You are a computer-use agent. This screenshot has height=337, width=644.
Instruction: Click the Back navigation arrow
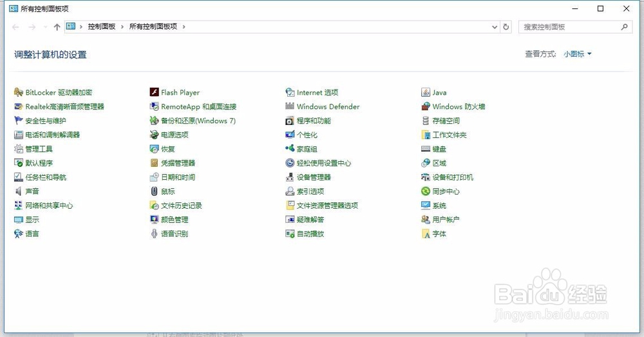coord(15,27)
